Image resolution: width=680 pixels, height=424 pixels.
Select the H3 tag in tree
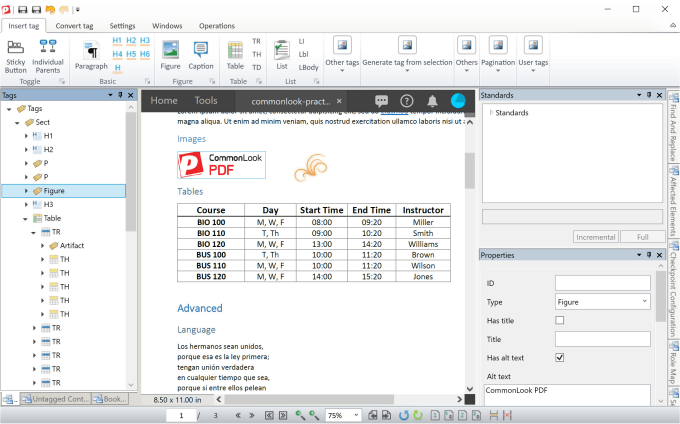[x=49, y=204]
